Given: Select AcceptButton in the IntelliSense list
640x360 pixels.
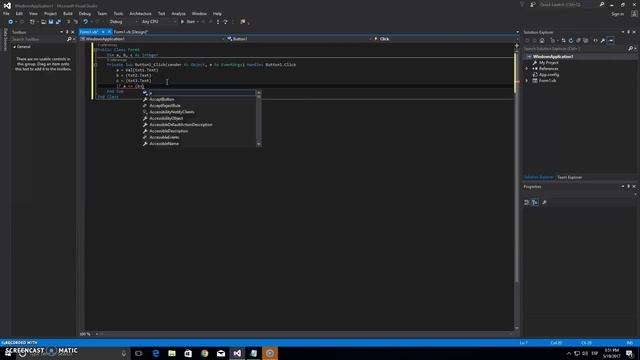Looking at the screenshot, I should (162, 99).
